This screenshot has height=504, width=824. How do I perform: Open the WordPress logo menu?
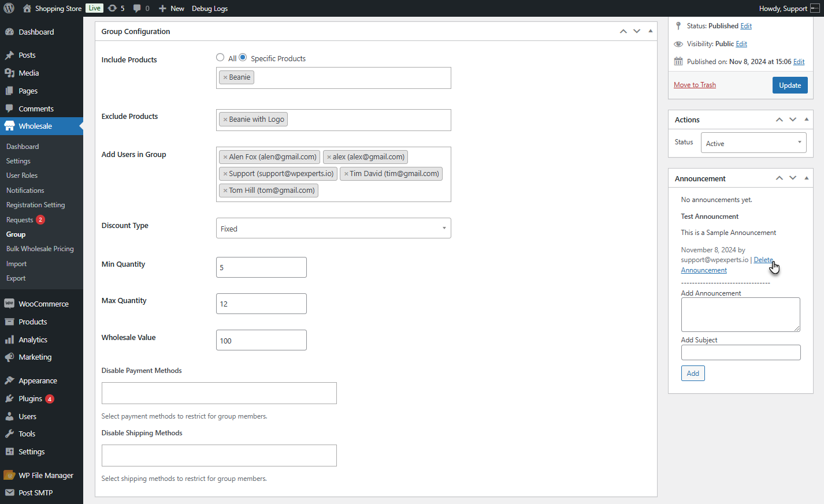(x=9, y=8)
